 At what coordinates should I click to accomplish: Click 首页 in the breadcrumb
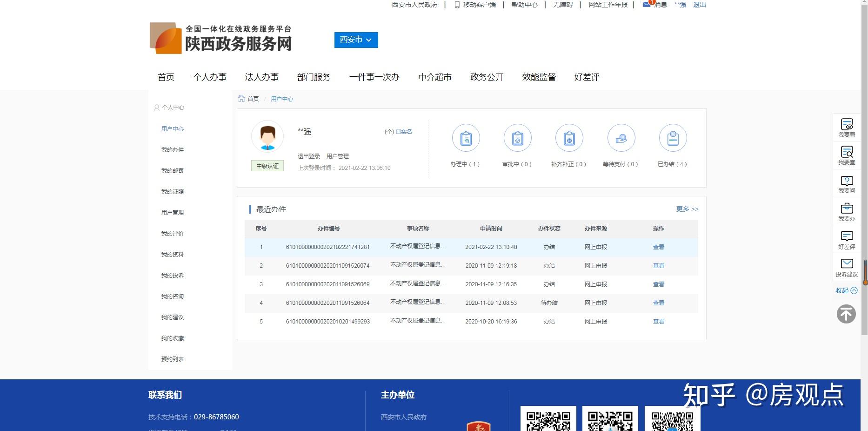click(x=253, y=99)
